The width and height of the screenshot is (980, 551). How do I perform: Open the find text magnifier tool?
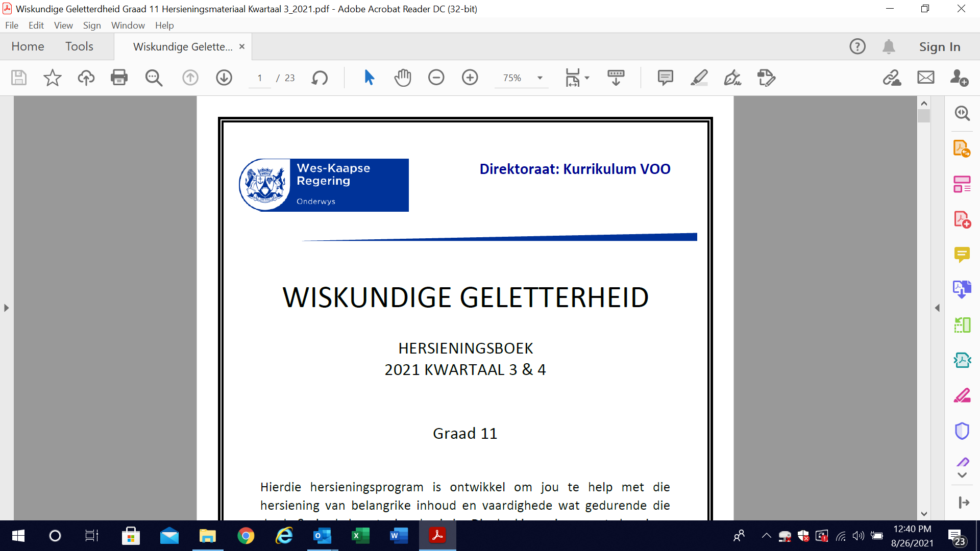153,78
